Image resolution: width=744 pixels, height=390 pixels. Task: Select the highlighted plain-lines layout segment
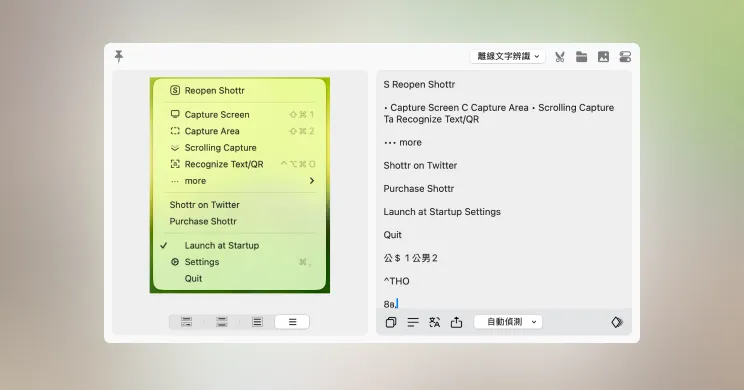point(292,322)
